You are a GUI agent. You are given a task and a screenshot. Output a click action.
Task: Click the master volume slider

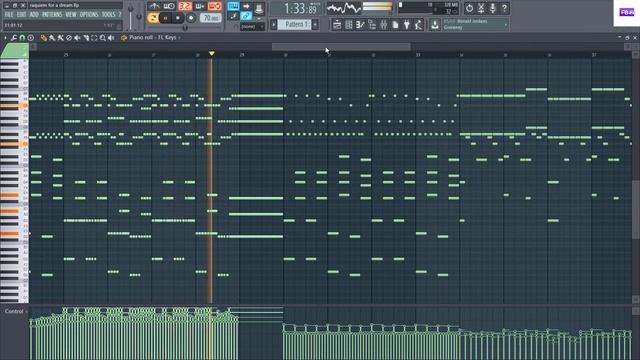[x=131, y=16]
